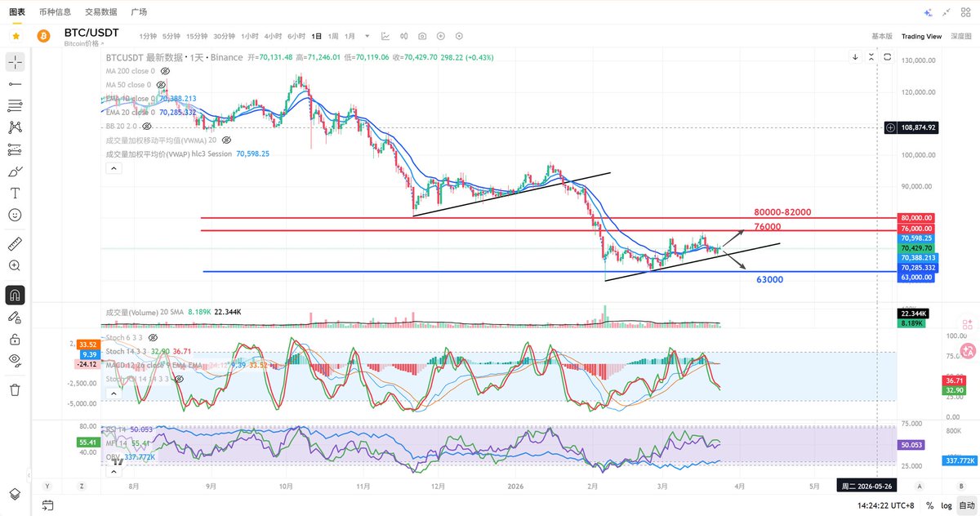Screen dimensions: 980x516
Task: Show the hidden VWMA 20 indicator
Action: 225,140
